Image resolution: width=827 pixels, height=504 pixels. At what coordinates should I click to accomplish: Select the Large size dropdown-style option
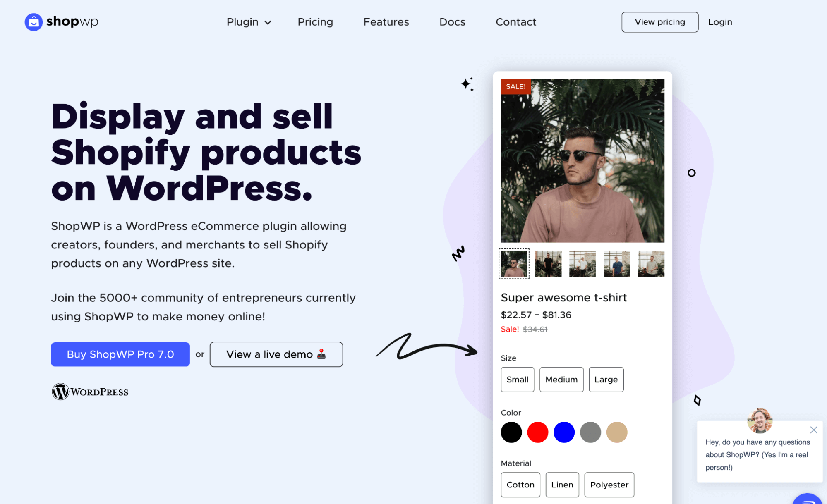pyautogui.click(x=606, y=380)
